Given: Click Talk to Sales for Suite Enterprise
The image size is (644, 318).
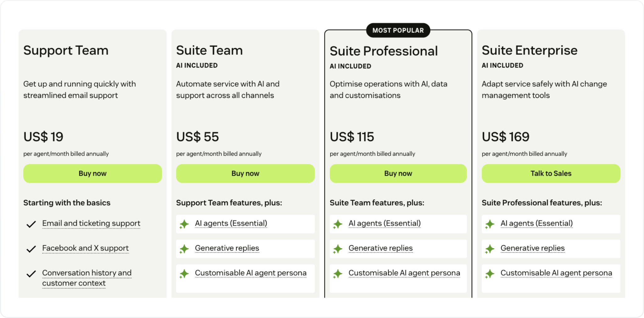Looking at the screenshot, I should [x=551, y=173].
